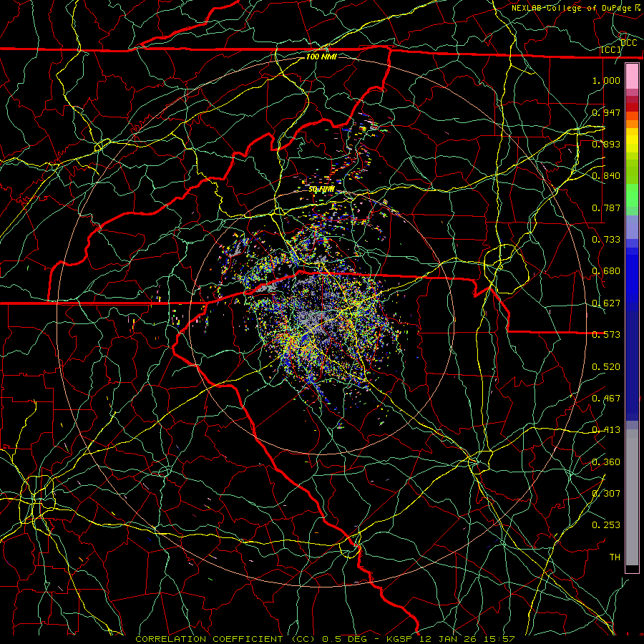Click the 0.307 legend value
The height and width of the screenshot is (644, 644).
coord(606,494)
